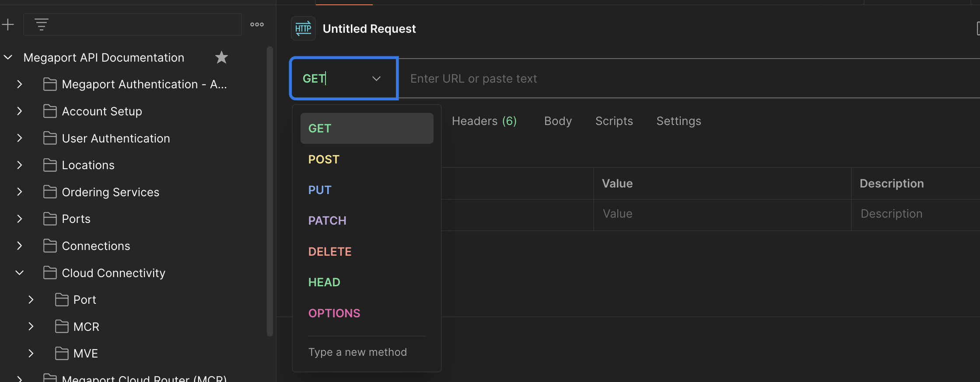Select the Cloud Connectivity folder label
The width and height of the screenshot is (980, 382).
tap(114, 273)
